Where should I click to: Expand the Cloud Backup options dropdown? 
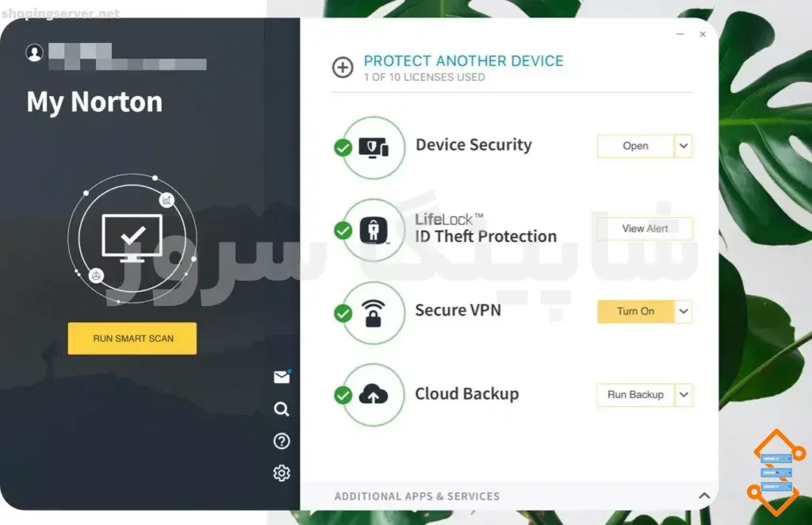(683, 394)
